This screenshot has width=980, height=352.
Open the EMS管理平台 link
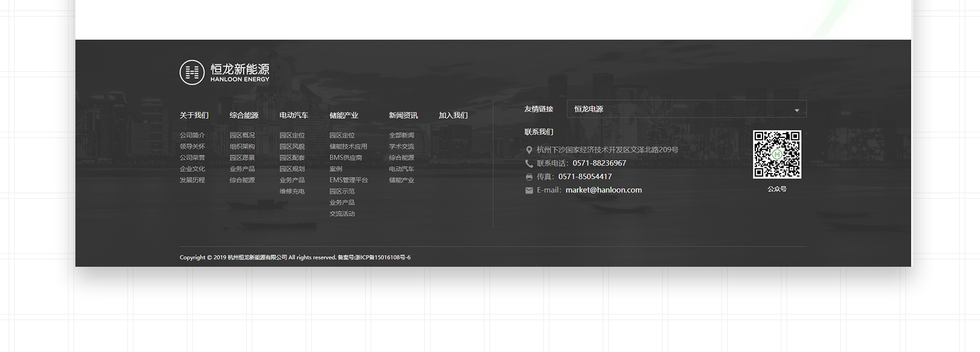click(349, 180)
